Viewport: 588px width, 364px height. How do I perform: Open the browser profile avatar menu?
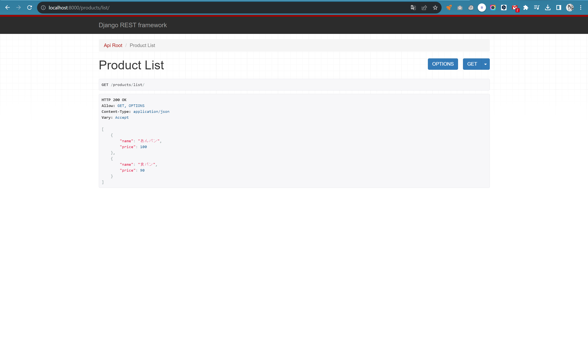570,7
